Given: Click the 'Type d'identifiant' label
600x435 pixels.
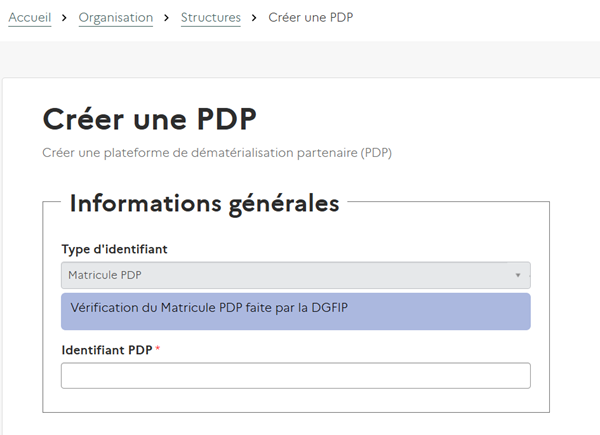Looking at the screenshot, I should tap(114, 249).
